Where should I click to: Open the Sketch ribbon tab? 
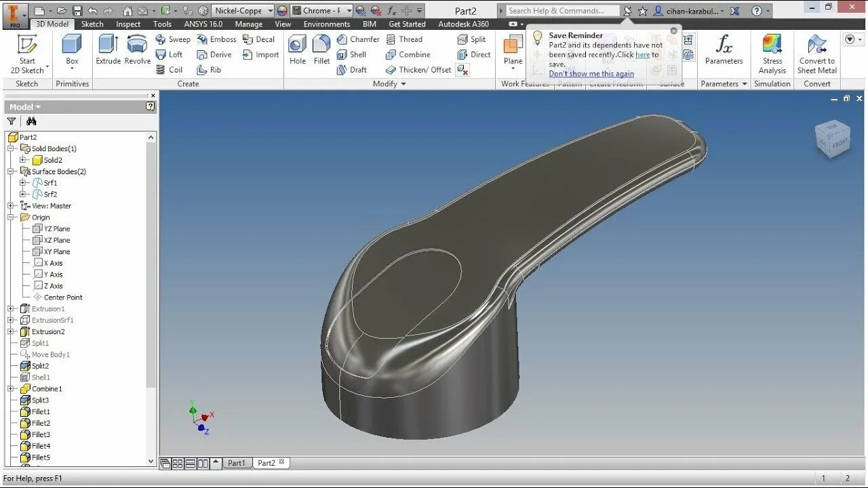tap(92, 24)
